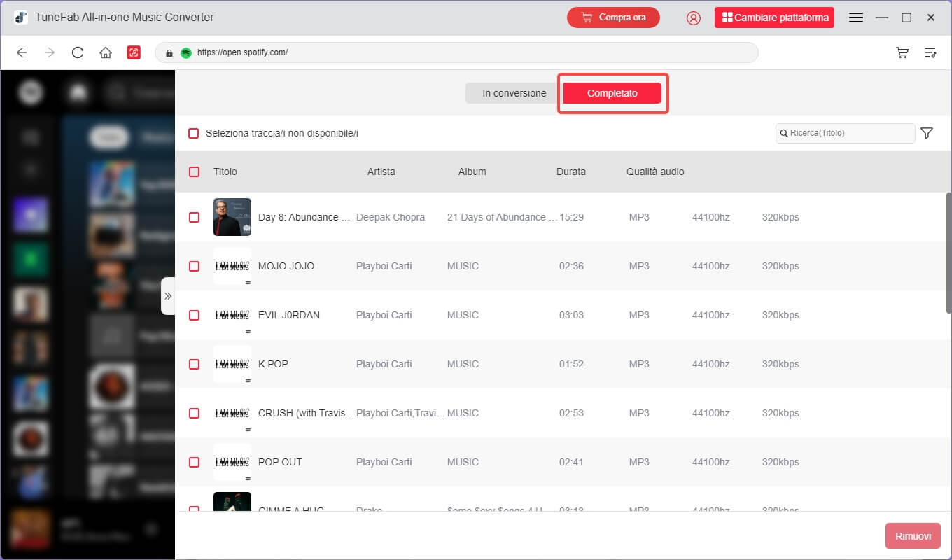This screenshot has width=952, height=560.
Task: Tick the select-all checkbox beside Titolo
Action: pyautogui.click(x=194, y=171)
